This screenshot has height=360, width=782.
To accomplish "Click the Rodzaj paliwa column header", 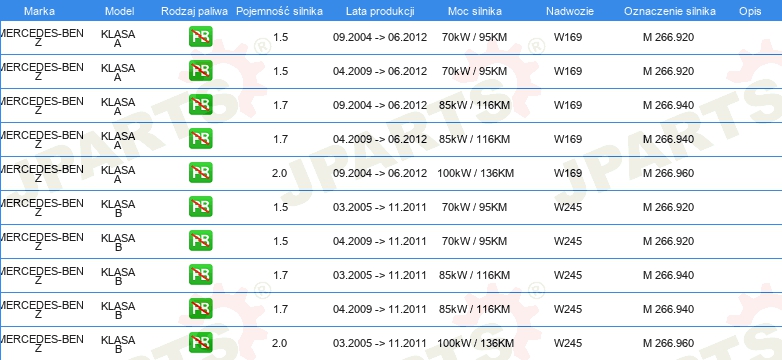I will coord(195,11).
